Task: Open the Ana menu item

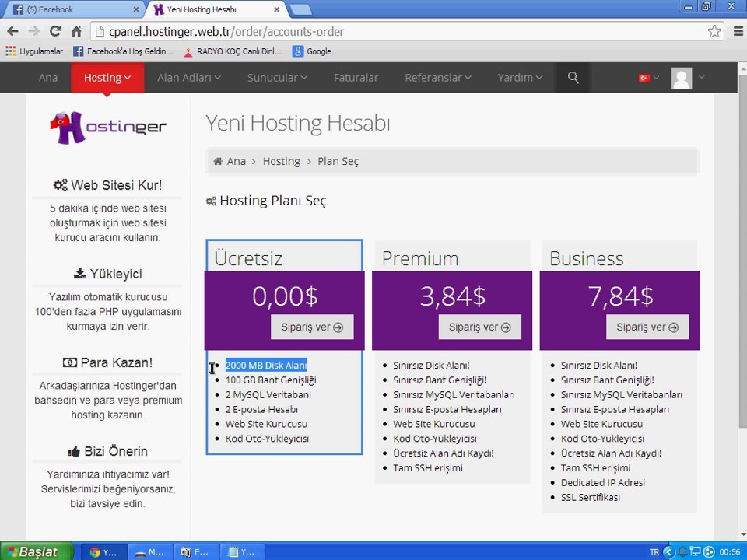Action: coord(48,78)
